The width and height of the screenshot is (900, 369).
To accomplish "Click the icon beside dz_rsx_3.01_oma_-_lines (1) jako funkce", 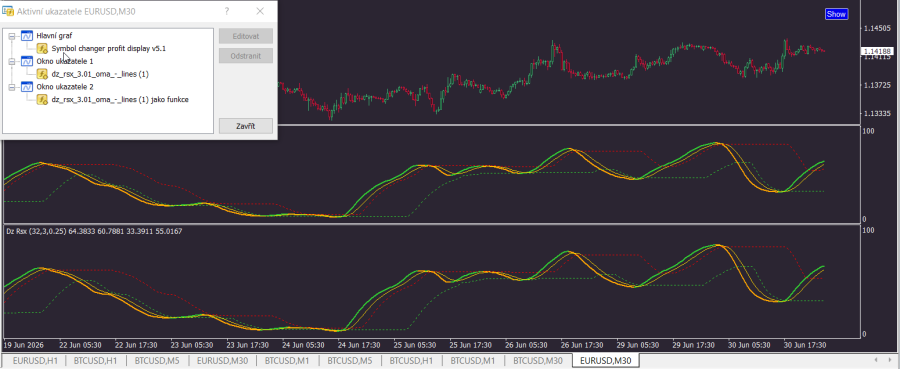I will click(42, 100).
